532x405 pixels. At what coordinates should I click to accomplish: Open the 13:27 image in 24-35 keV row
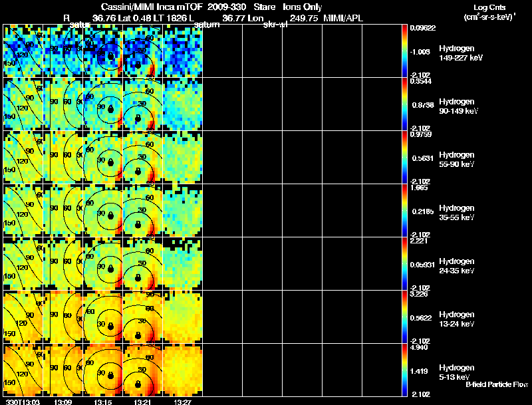pyautogui.click(x=183, y=264)
